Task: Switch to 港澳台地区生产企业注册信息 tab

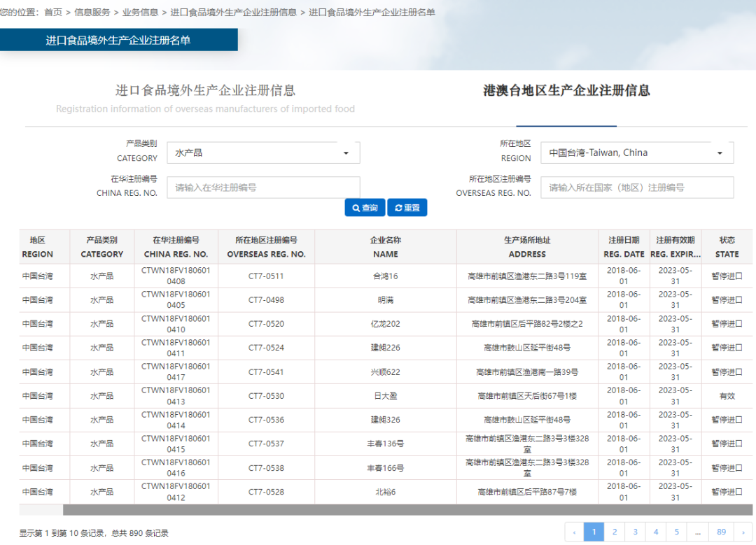Action: pyautogui.click(x=566, y=91)
